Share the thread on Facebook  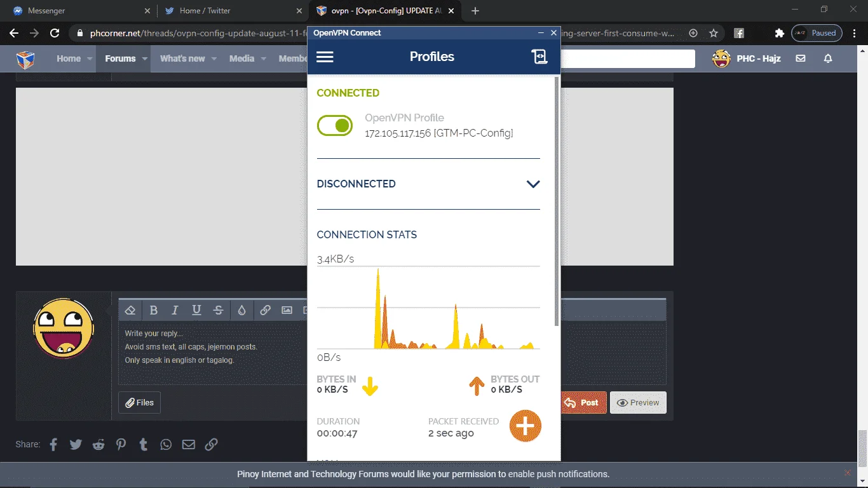[53, 444]
